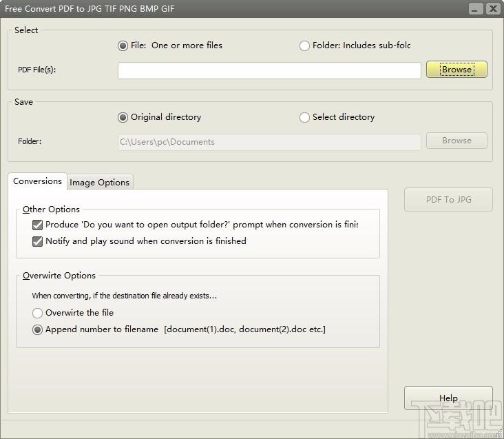Click the 'PDF To JPG' convert button
This screenshot has height=439, width=504.
(x=448, y=199)
